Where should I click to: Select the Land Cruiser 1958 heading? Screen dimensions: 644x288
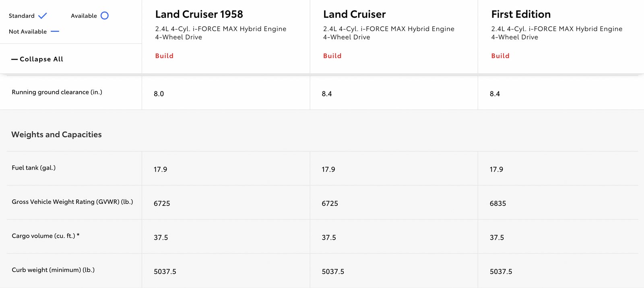199,15
